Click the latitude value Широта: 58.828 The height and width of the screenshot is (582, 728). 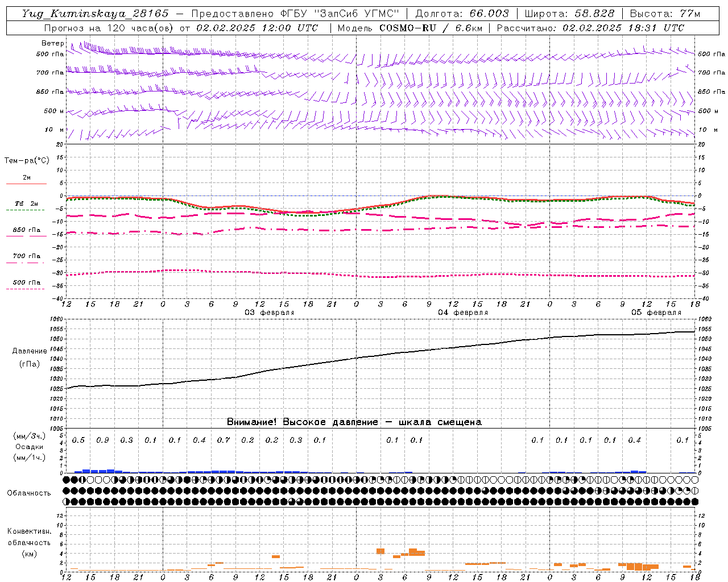(569, 14)
